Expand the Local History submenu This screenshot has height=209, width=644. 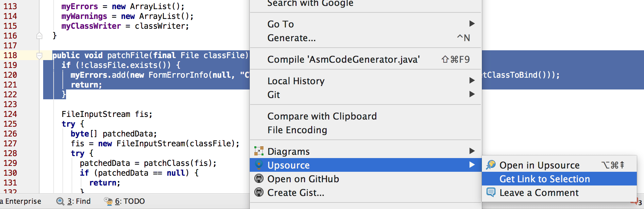(471, 81)
